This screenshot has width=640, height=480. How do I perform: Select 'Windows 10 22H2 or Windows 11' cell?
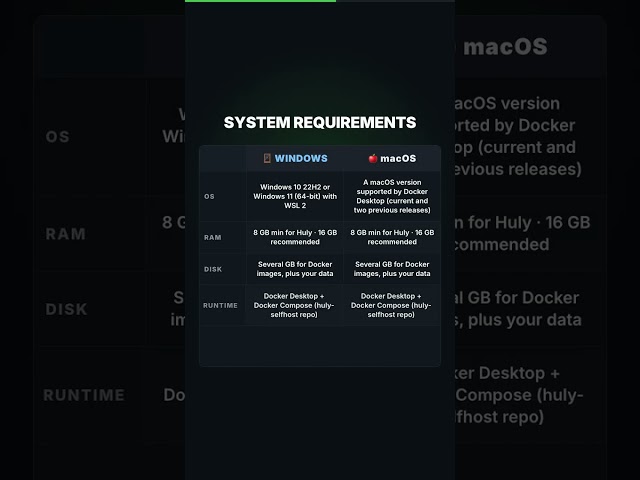click(295, 196)
